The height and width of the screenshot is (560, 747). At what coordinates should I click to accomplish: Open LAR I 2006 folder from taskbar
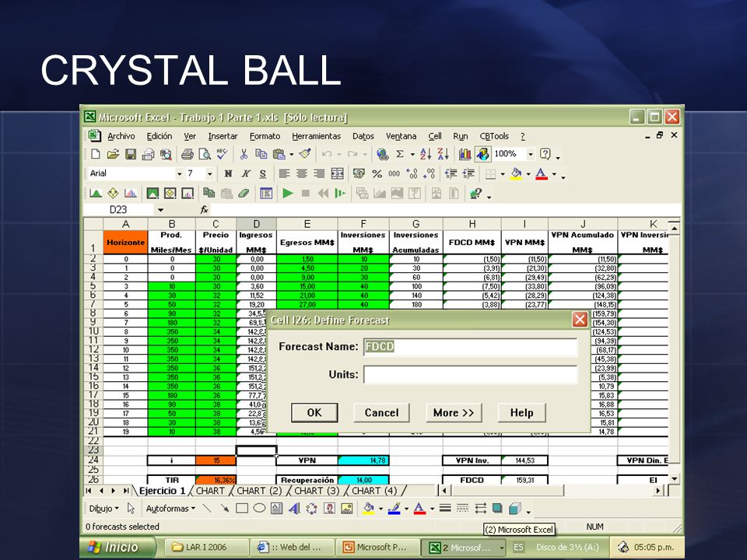pos(206,548)
